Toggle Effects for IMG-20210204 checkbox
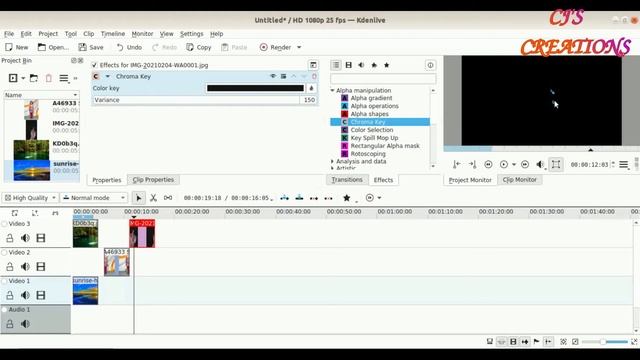Image resolution: width=640 pixels, height=360 pixels. [x=94, y=65]
